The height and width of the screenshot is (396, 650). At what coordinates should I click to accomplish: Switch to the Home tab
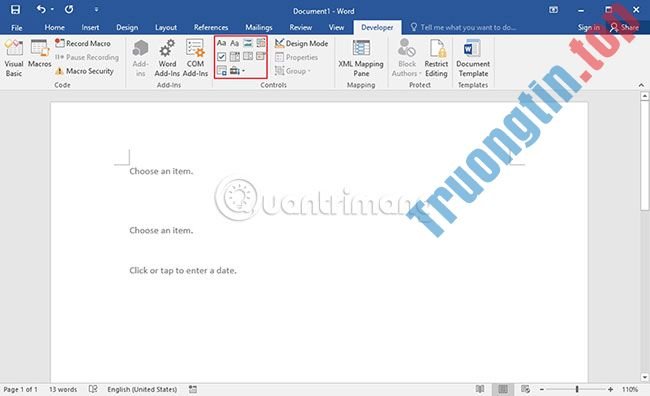click(x=54, y=27)
